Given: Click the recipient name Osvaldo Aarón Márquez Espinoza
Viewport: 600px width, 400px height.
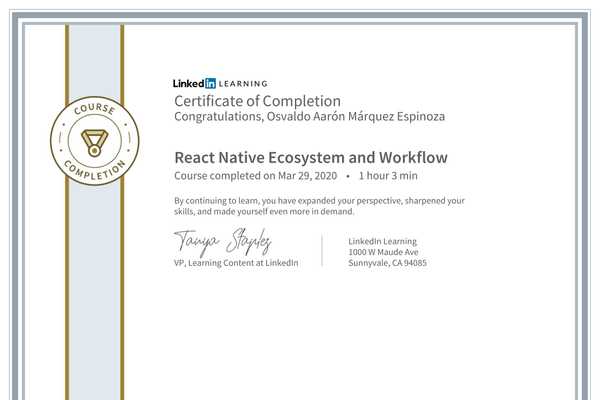Looking at the screenshot, I should [355, 116].
